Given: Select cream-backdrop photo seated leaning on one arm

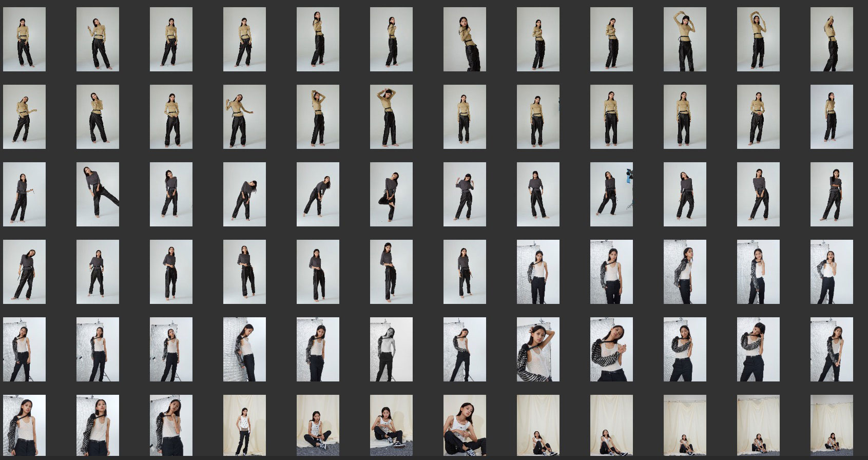Looking at the screenshot, I should point(391,425).
